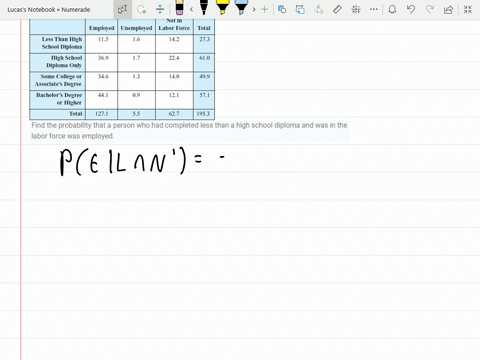This screenshot has height=360, width=480.
Task: Click the insert space tool
Action: pyautogui.click(x=160, y=9)
